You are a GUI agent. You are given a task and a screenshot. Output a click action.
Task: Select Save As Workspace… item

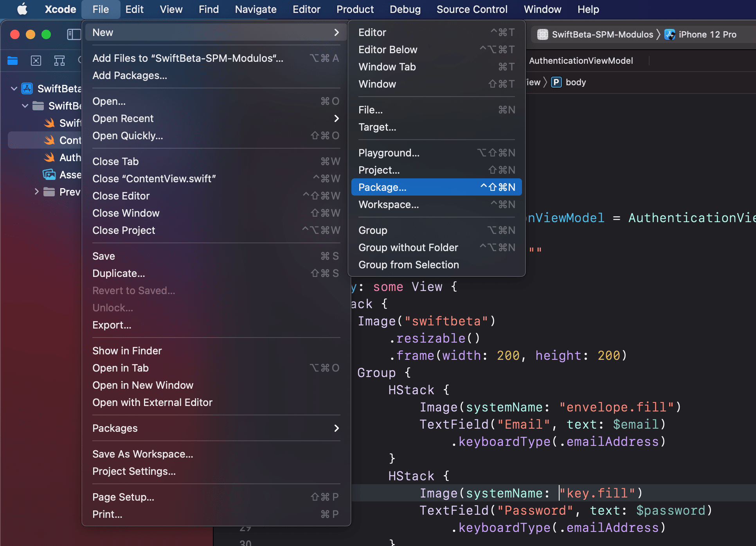pyautogui.click(x=216, y=454)
